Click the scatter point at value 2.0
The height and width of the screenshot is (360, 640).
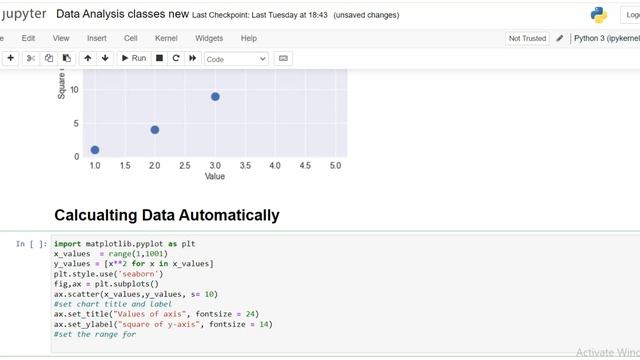point(155,130)
